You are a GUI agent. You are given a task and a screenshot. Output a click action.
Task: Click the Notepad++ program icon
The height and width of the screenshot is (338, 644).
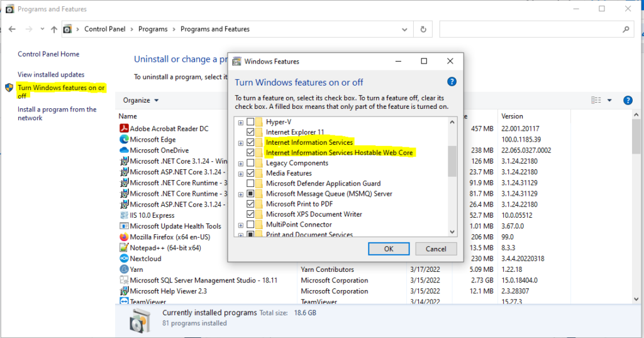pyautogui.click(x=124, y=247)
